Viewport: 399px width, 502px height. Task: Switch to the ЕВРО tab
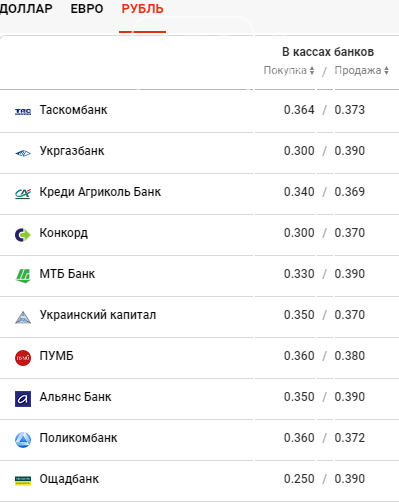tap(87, 9)
